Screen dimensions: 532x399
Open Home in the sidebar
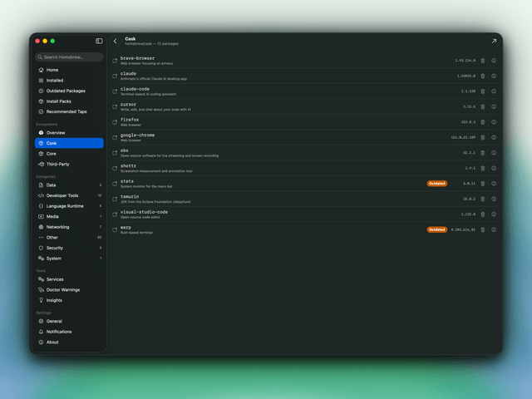click(x=69, y=70)
